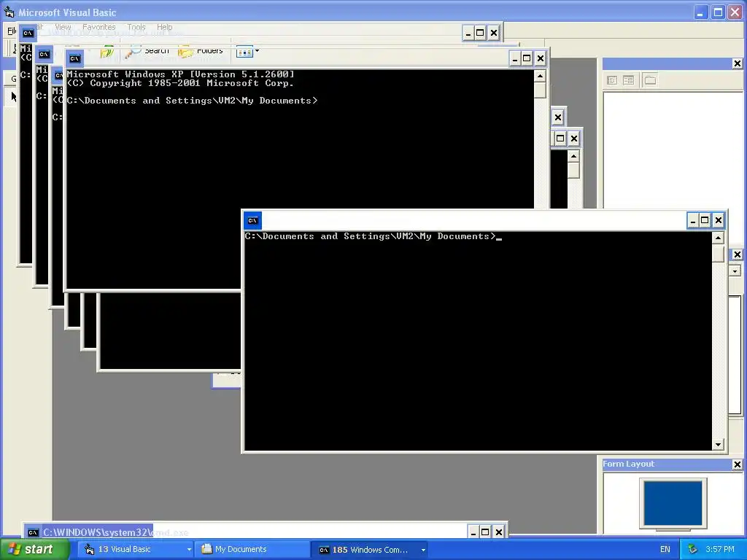Screen dimensions: 747x560
Task: Switch to My Documents taskbar button
Action: (x=252, y=550)
